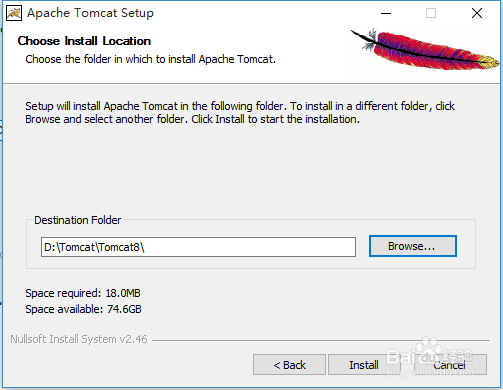503x390 pixels.
Task: Minimize the Apache Tomcat Setup window
Action: coord(386,13)
